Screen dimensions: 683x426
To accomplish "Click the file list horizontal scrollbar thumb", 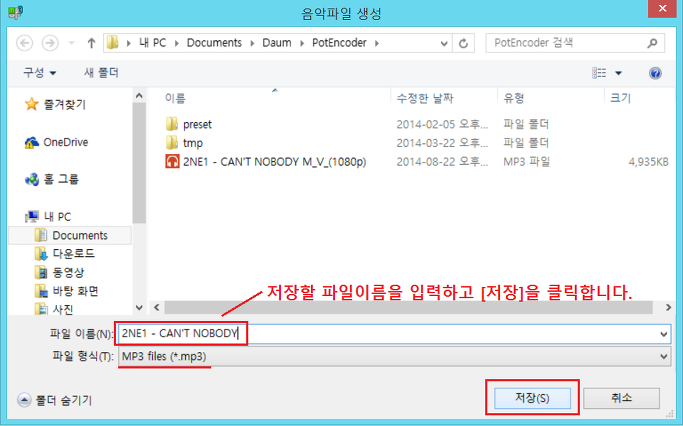I will click(409, 307).
